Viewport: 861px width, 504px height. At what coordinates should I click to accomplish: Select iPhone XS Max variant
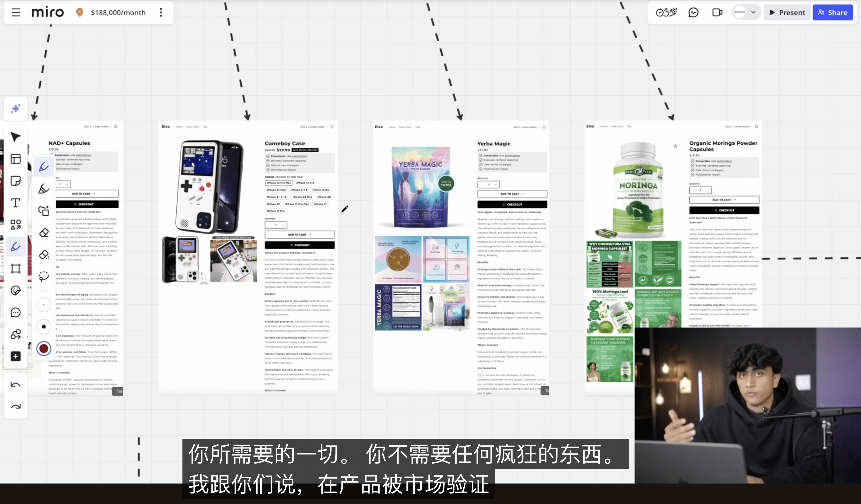pos(302,197)
